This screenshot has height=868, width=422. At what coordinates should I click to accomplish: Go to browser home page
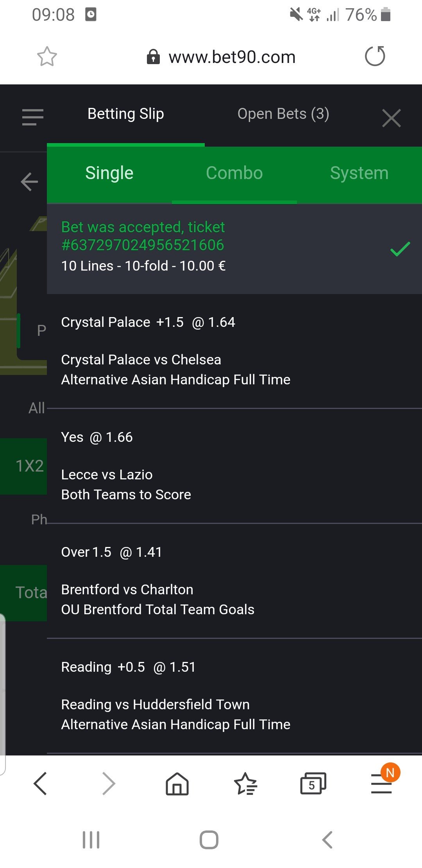pyautogui.click(x=177, y=784)
